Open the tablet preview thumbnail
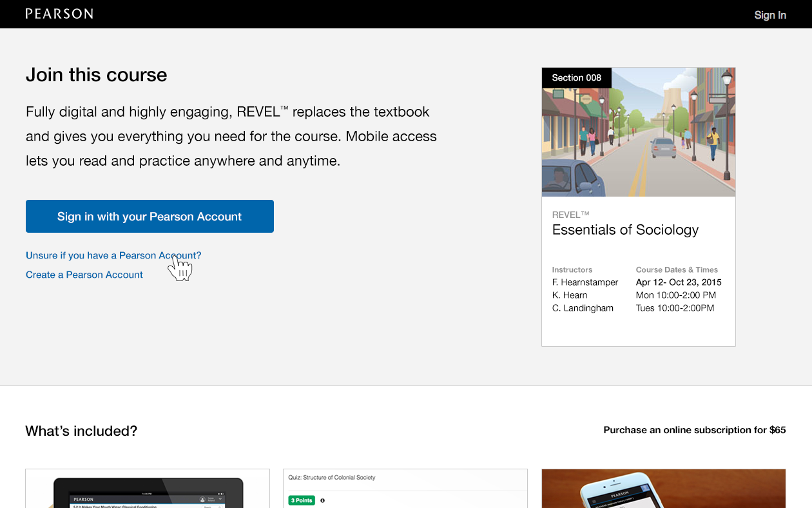Screen dimensions: 812x508 (x=148, y=489)
